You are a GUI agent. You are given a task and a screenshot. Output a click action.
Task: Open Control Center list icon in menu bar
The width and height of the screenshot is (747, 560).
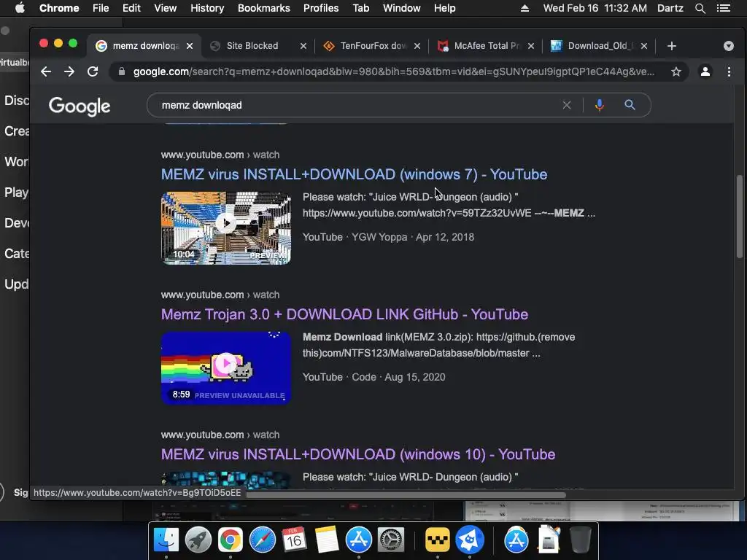click(724, 8)
